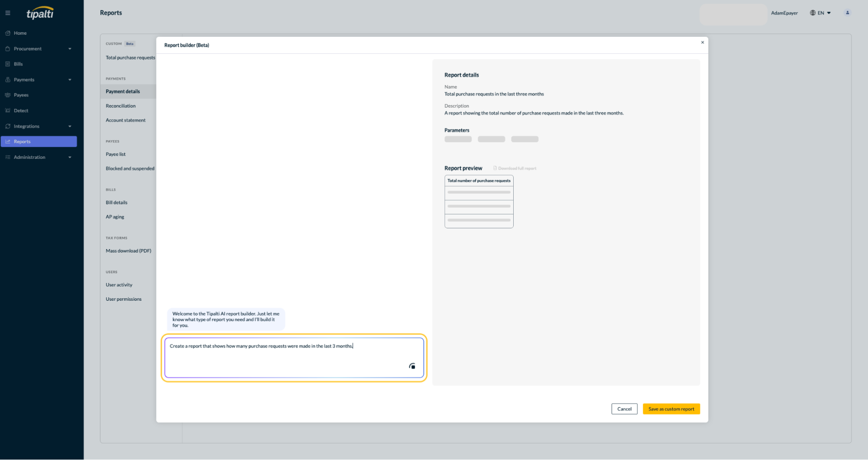The width and height of the screenshot is (868, 460).
Task: Click the Cancel button
Action: tap(624, 409)
